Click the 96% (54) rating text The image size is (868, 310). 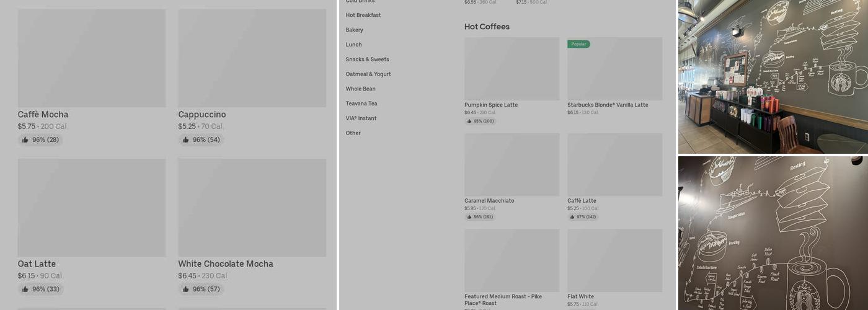(206, 140)
